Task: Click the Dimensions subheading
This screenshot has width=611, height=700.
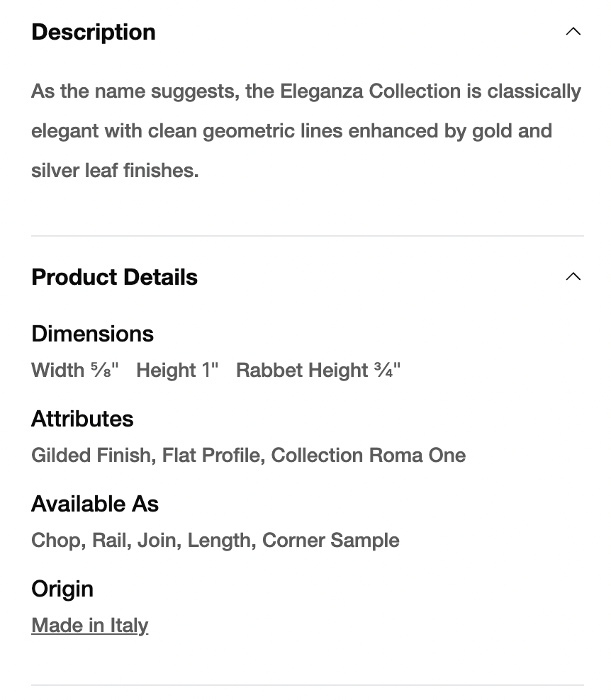Action: tap(92, 334)
